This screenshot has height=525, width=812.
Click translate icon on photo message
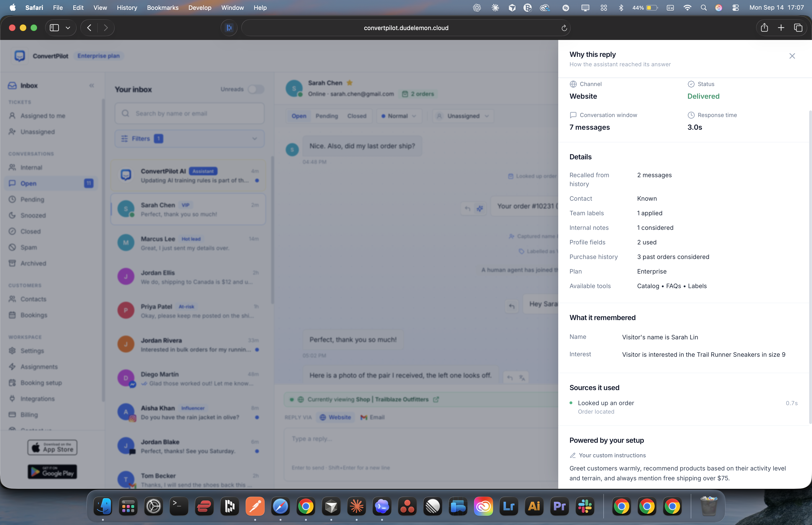(522, 378)
